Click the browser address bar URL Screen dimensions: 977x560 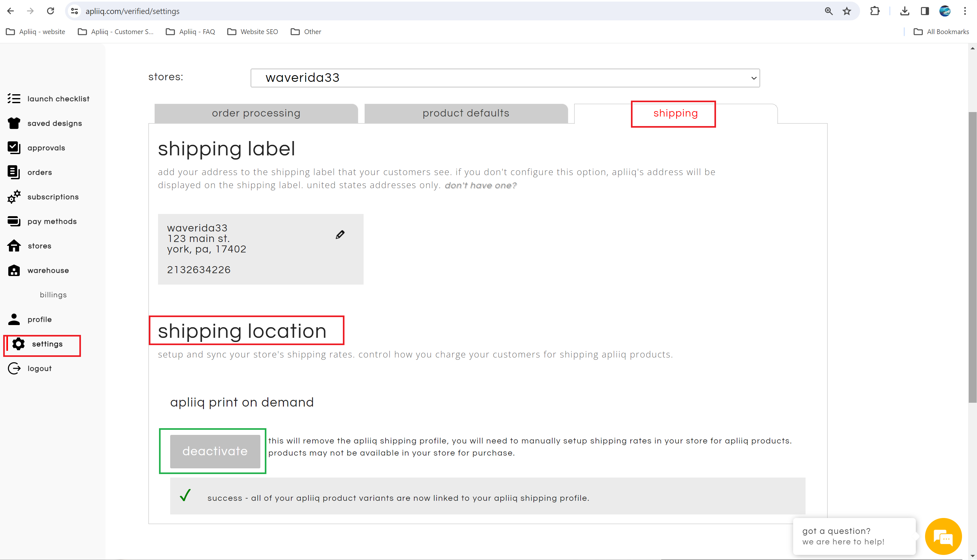133,11
